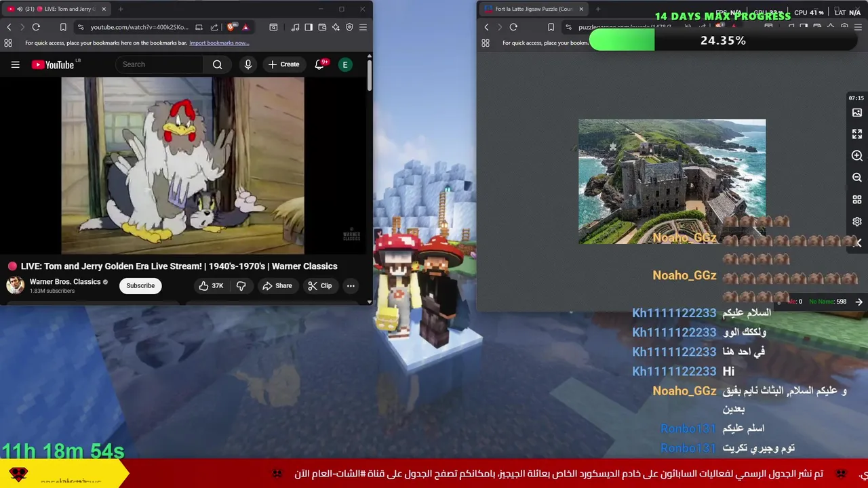Click "No Name: 598" score text
The width and height of the screenshot is (868, 488).
click(827, 302)
